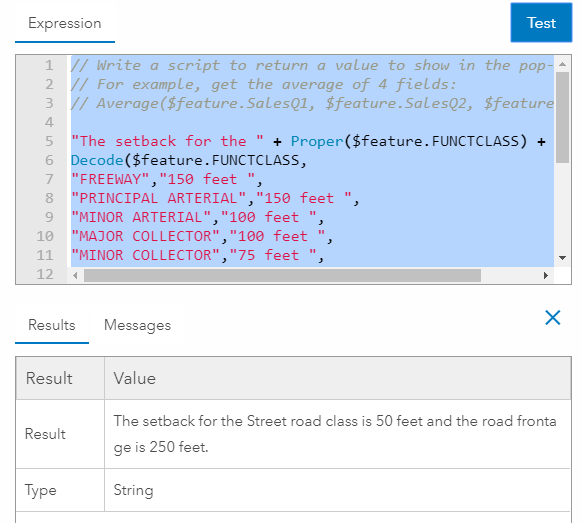Click the String type value cell
Image resolution: width=582 pixels, height=523 pixels.
pos(338,490)
